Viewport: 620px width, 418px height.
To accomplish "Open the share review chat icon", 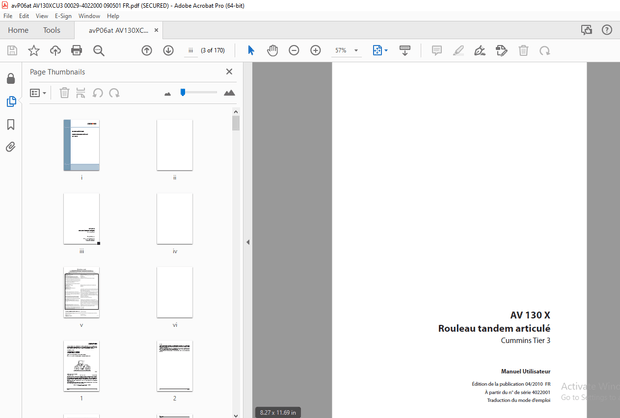I will 586,30.
